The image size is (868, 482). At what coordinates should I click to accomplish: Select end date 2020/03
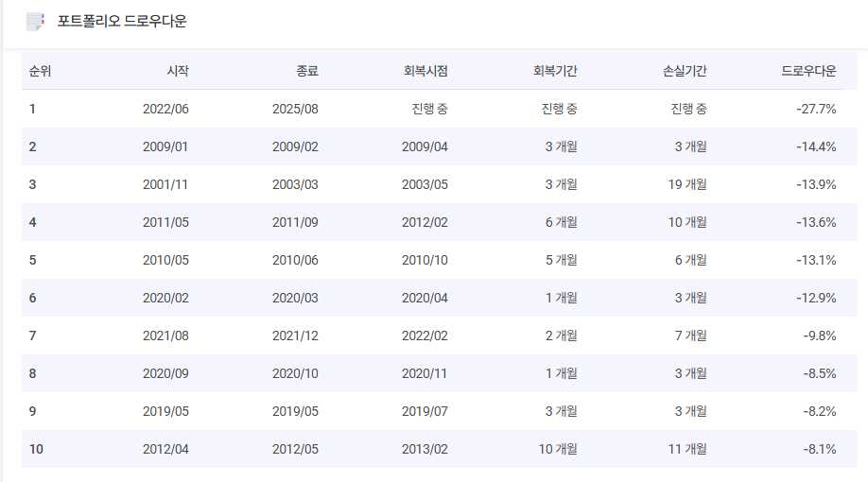(x=295, y=298)
